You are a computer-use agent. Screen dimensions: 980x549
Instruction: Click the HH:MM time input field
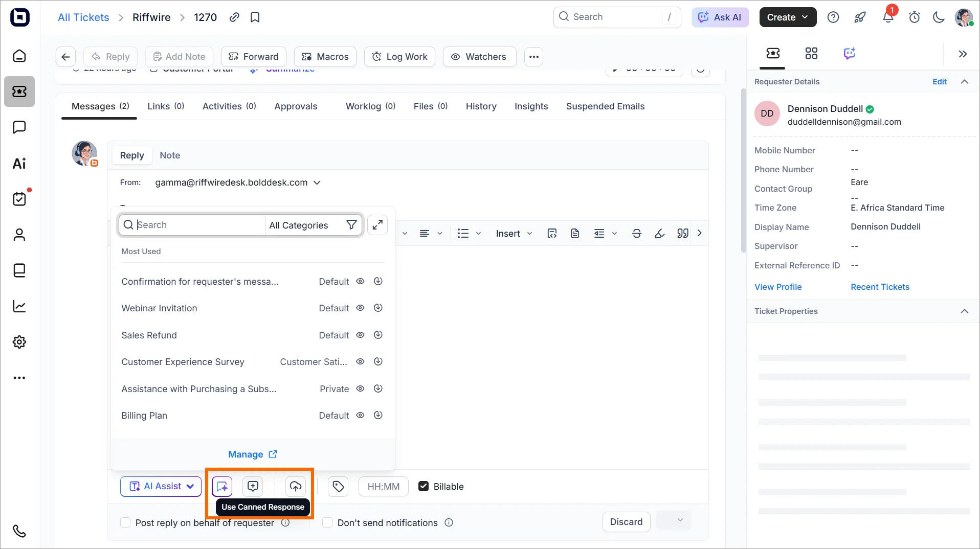coord(383,487)
